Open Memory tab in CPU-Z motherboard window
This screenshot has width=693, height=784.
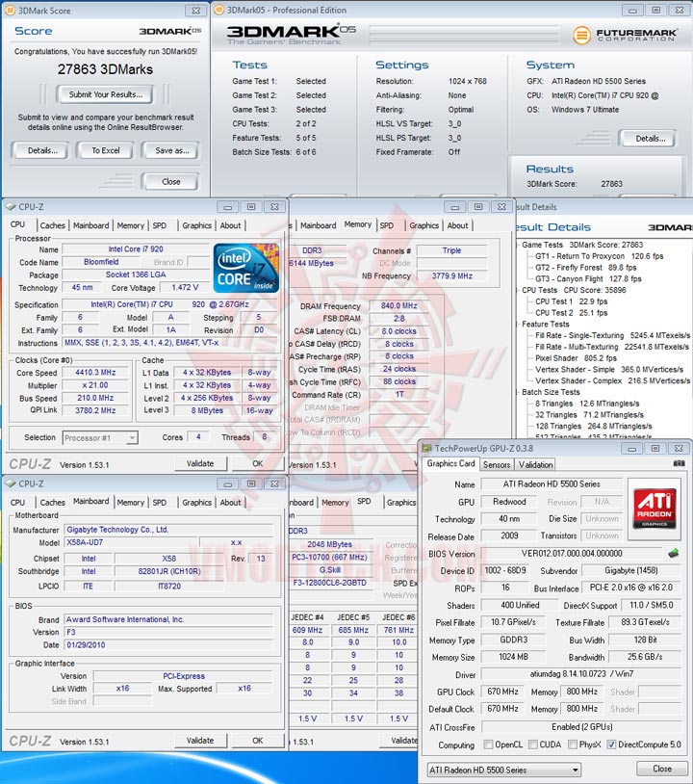[130, 503]
